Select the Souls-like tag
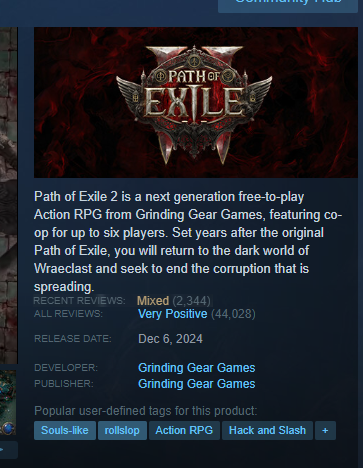Viewport: 363px width, 468px height. click(x=65, y=430)
